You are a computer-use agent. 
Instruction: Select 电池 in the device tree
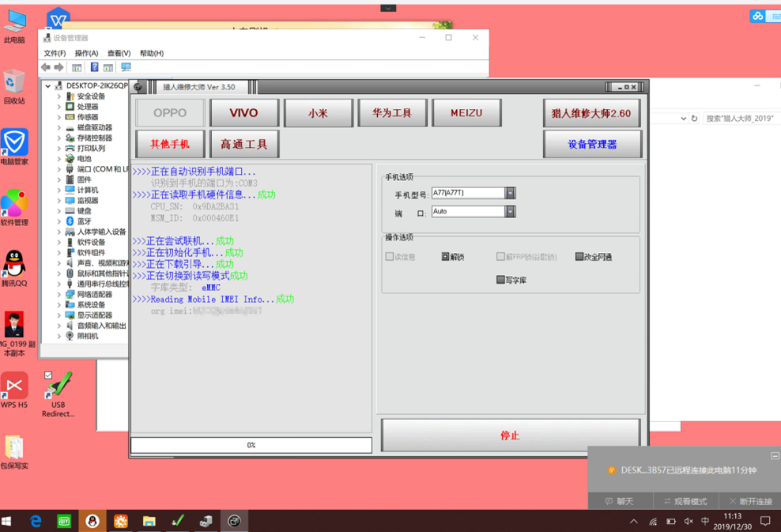(84, 159)
